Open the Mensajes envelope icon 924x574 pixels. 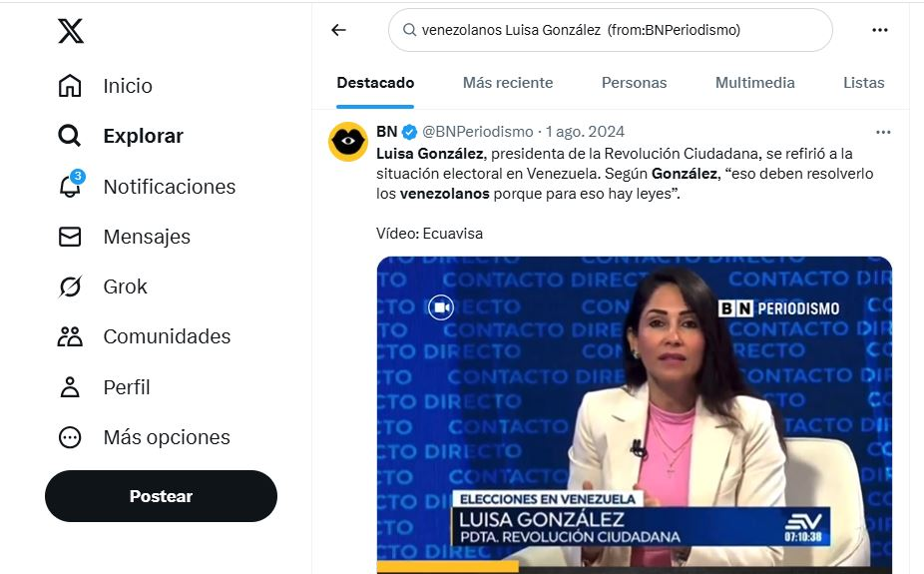(x=70, y=237)
